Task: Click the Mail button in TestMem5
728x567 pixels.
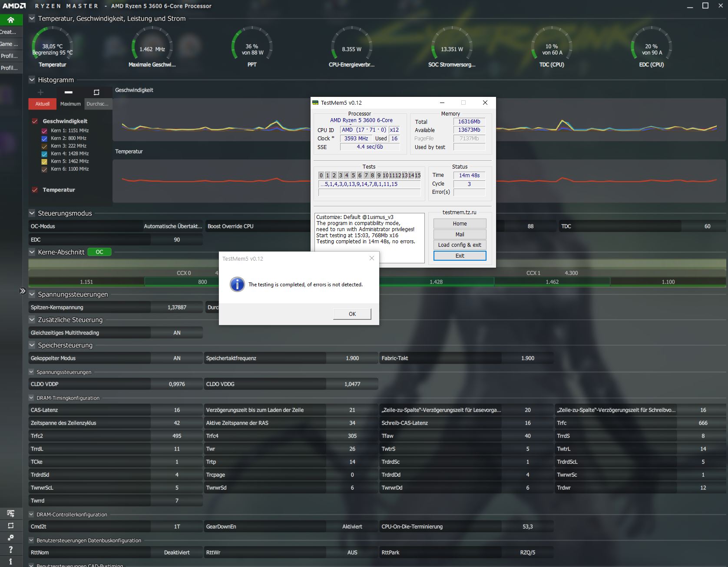Action: (460, 234)
